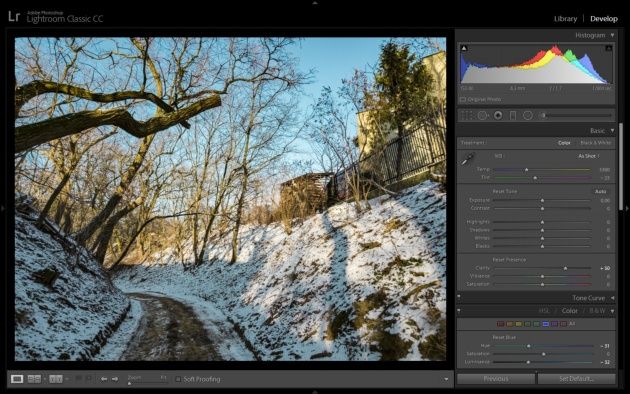Click Reset Tone label
This screenshot has height=394, width=630.
pos(505,192)
